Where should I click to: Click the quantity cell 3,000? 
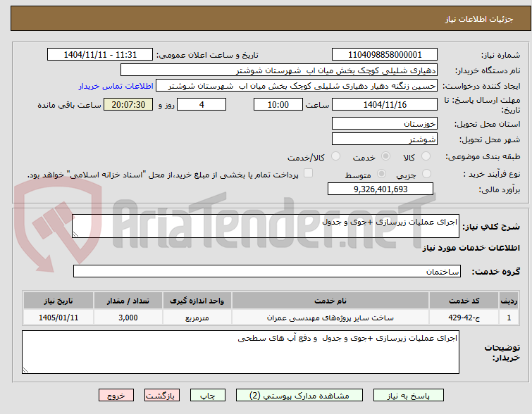pos(128,318)
